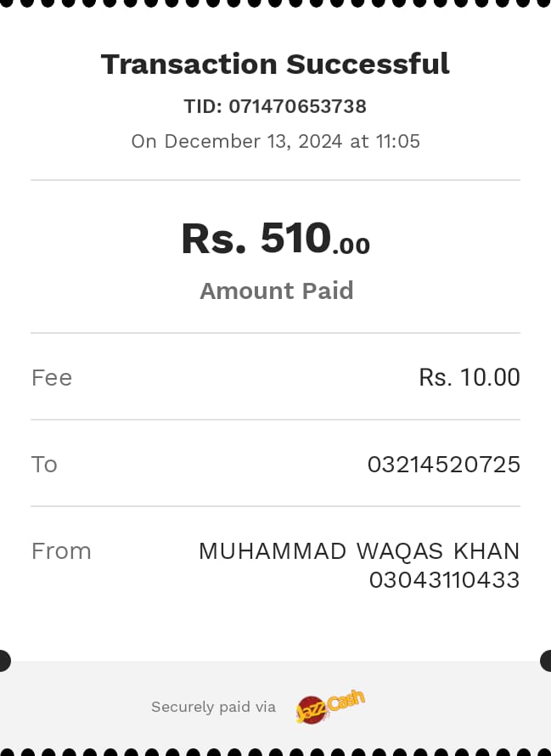Click the JazzCash logo
551x756 pixels.
click(x=330, y=707)
